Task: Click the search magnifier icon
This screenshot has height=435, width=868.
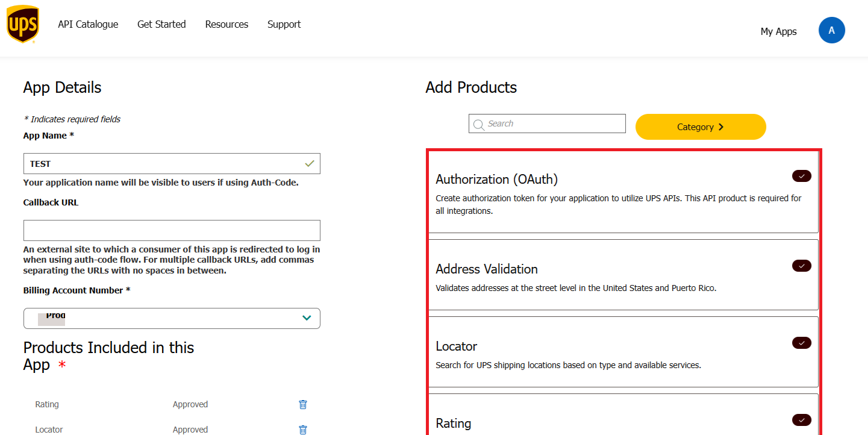Action: (x=479, y=125)
